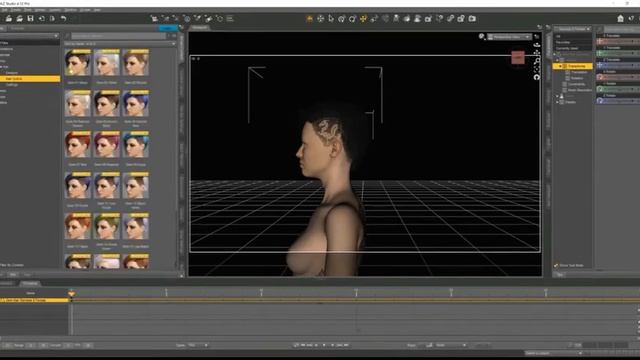Click the viewport orbit control icon
640x360 pixels.
(x=537, y=45)
